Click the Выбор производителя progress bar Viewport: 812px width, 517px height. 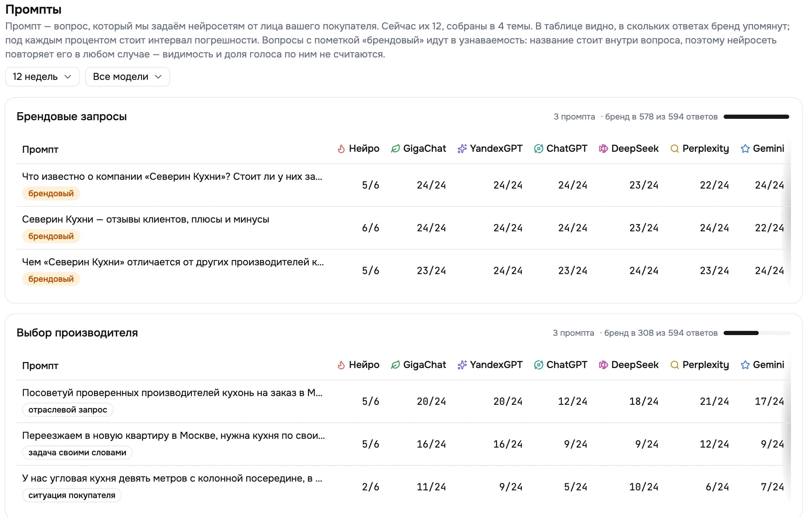pyautogui.click(x=757, y=333)
